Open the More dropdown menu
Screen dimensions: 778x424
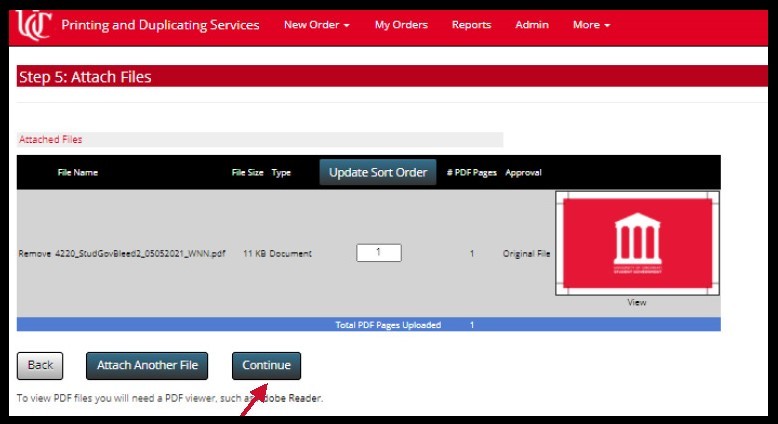coord(590,25)
